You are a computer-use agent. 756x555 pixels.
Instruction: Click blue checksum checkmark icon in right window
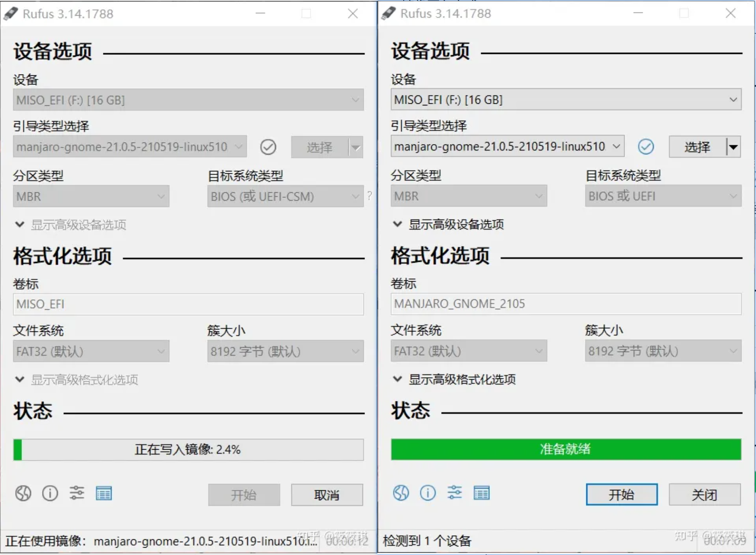pyautogui.click(x=646, y=147)
